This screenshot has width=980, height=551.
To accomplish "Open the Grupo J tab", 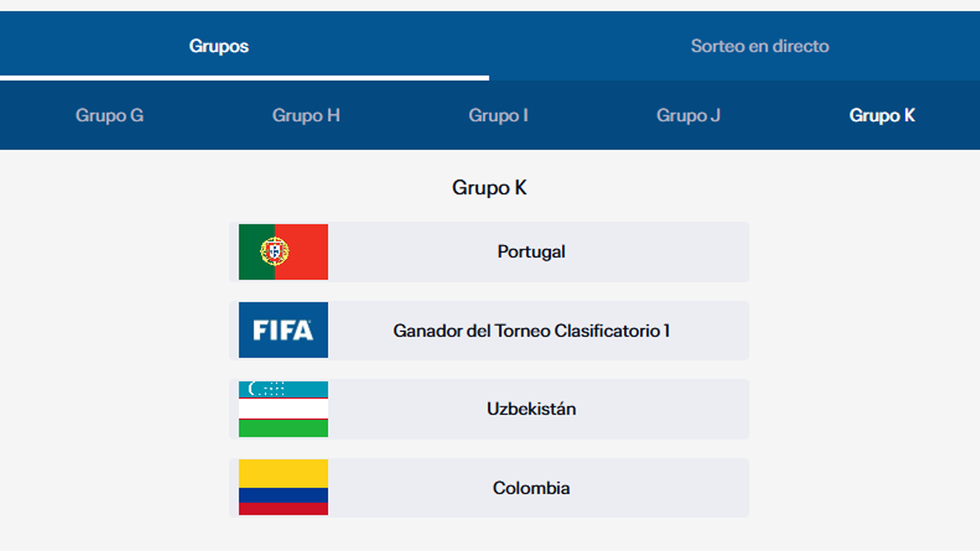I will point(688,116).
